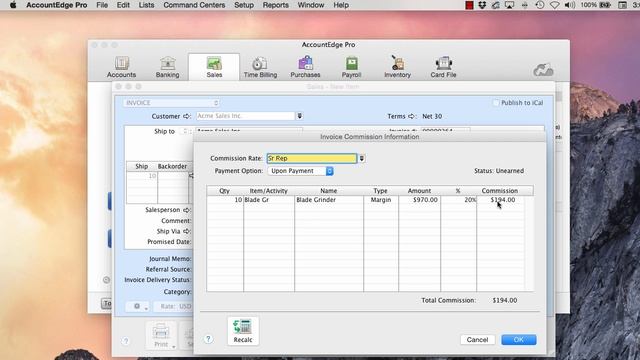640x360 pixels.
Task: Open help in commission dialog
Action: click(x=208, y=339)
